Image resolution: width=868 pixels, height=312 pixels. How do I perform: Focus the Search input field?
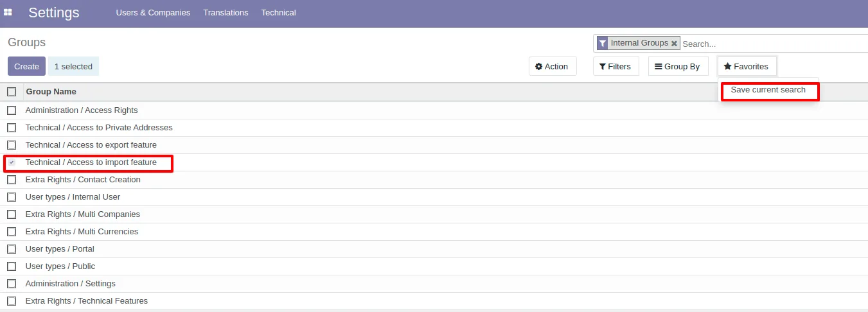click(x=774, y=44)
